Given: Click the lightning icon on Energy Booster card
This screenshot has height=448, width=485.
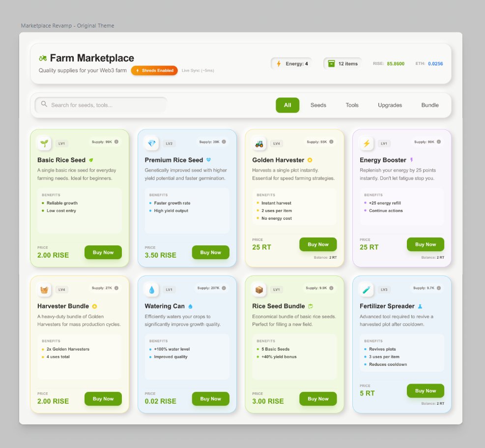Looking at the screenshot, I should 367,143.
